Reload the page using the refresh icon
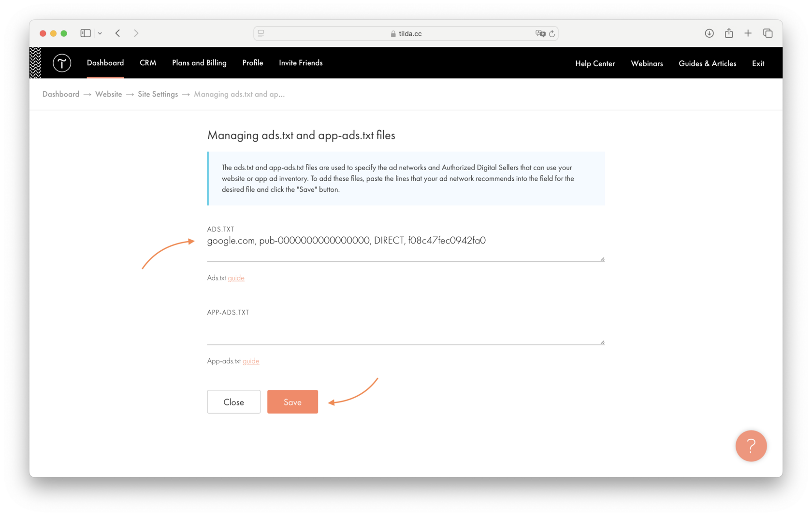Viewport: 812px width, 516px height. (552, 33)
